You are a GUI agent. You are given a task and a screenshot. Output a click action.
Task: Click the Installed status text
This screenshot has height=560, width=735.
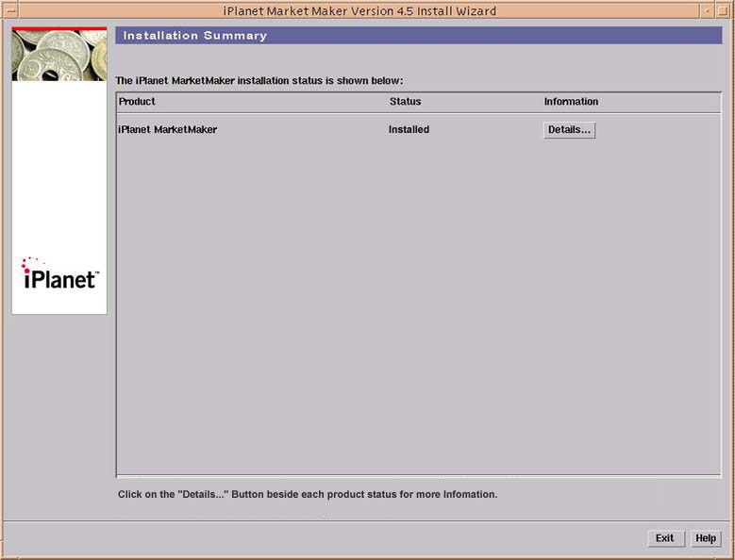[x=409, y=130]
